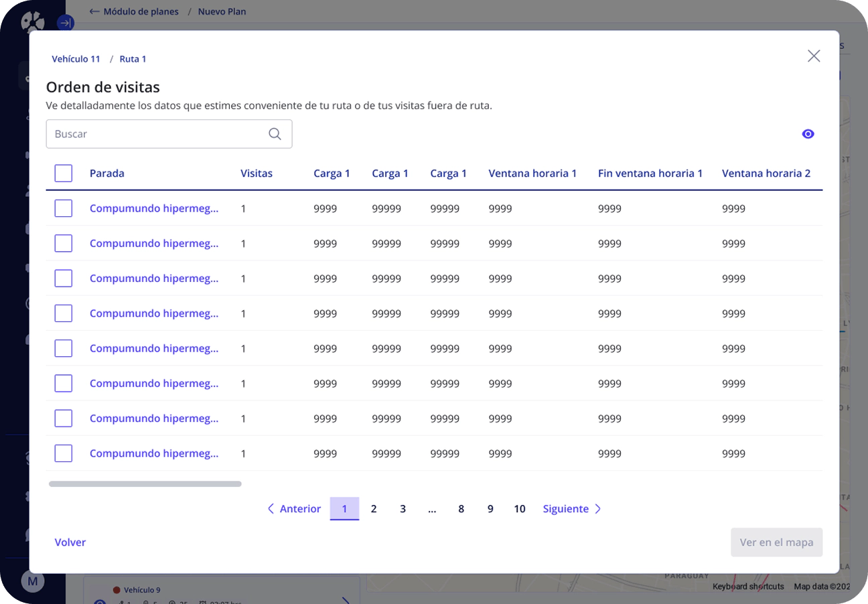
Task: Click the search magnifier icon
Action: [275, 134]
